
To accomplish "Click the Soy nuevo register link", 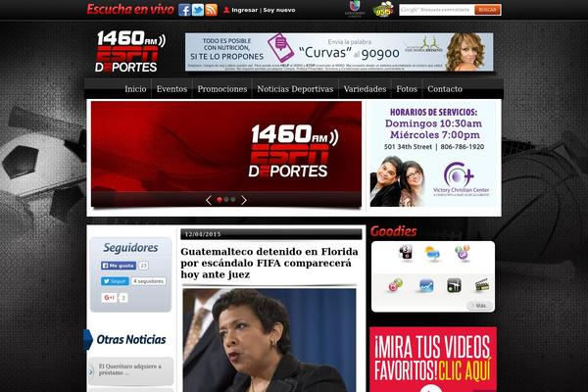I will point(279,10).
